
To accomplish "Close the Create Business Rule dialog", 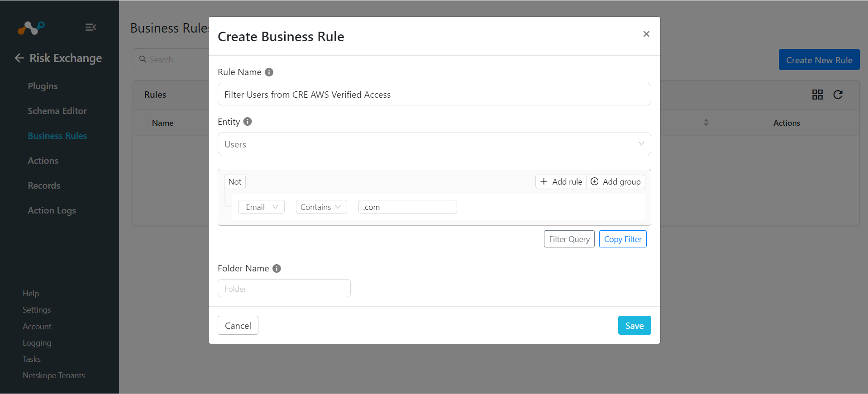I will pyautogui.click(x=646, y=34).
